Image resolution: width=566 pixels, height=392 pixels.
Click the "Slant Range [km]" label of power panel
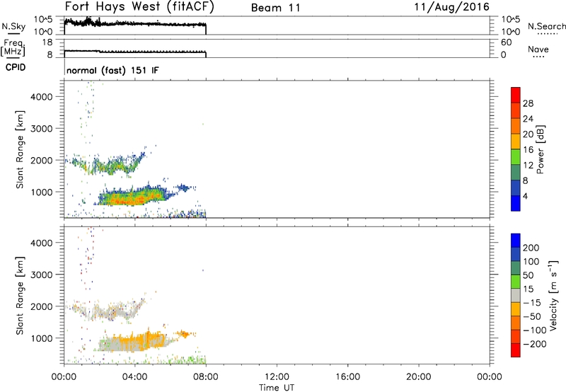click(x=20, y=149)
